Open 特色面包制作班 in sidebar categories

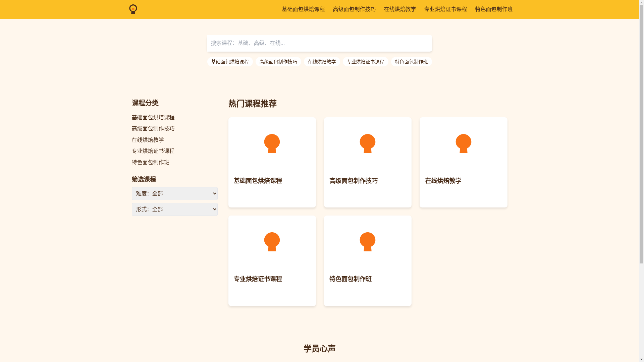(x=150, y=162)
